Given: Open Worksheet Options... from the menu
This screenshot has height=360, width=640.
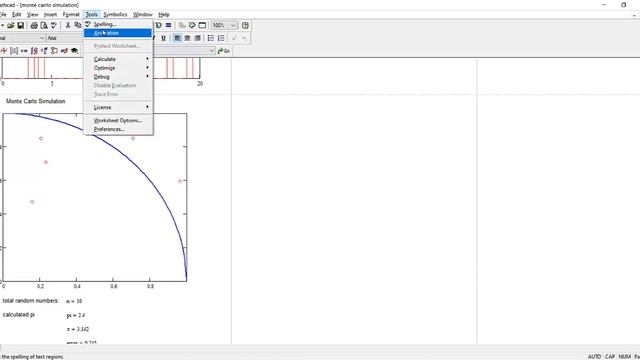Looking at the screenshot, I should (x=118, y=120).
